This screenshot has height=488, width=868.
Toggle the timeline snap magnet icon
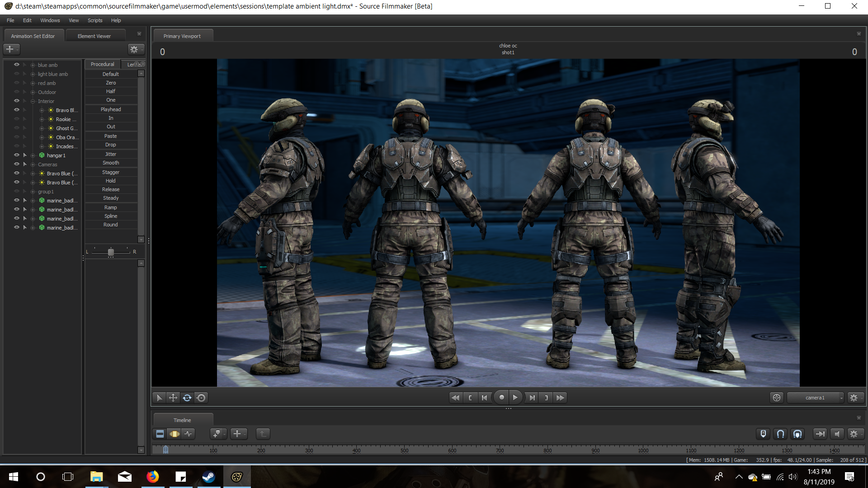[x=780, y=434]
